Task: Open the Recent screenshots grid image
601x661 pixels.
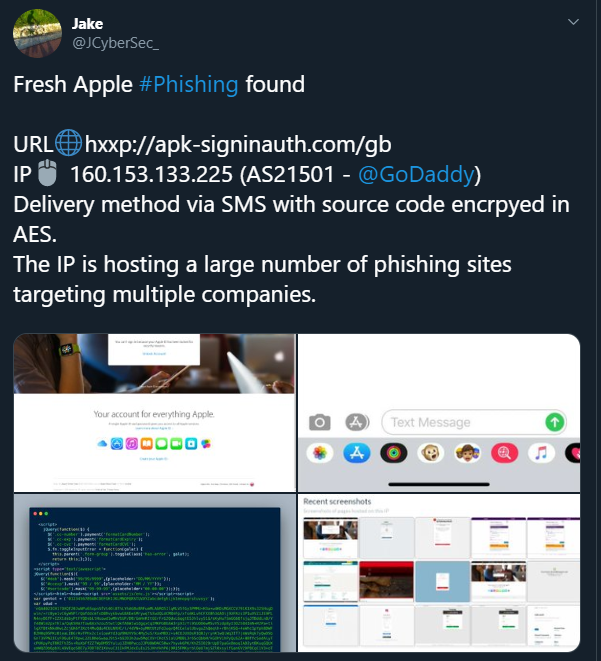Action: coord(439,573)
